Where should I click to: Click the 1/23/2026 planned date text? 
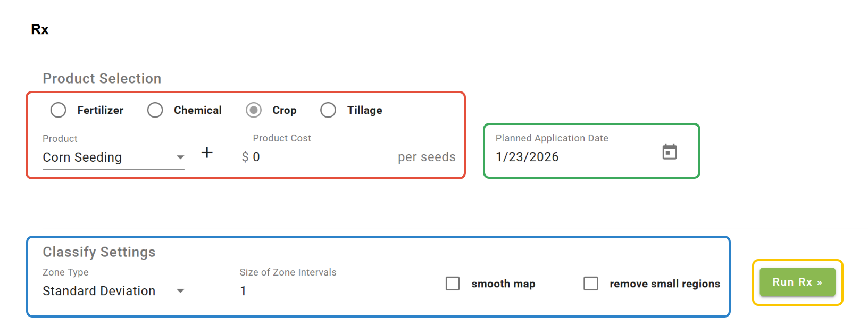click(527, 157)
